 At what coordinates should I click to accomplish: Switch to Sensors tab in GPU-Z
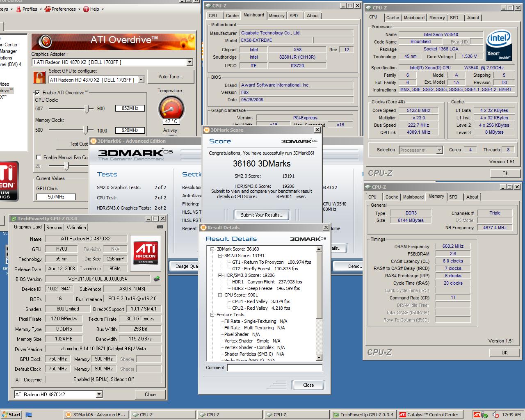tap(54, 227)
